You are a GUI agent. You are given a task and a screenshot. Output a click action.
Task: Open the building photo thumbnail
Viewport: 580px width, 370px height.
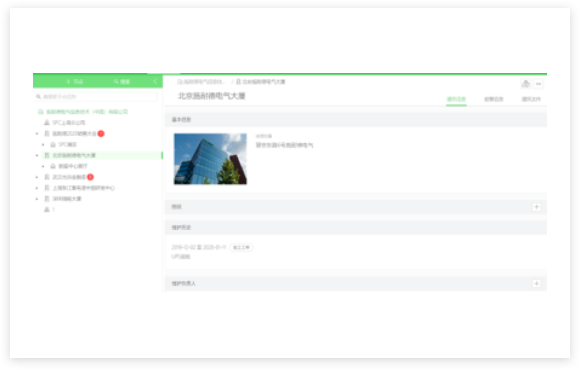[x=210, y=159]
